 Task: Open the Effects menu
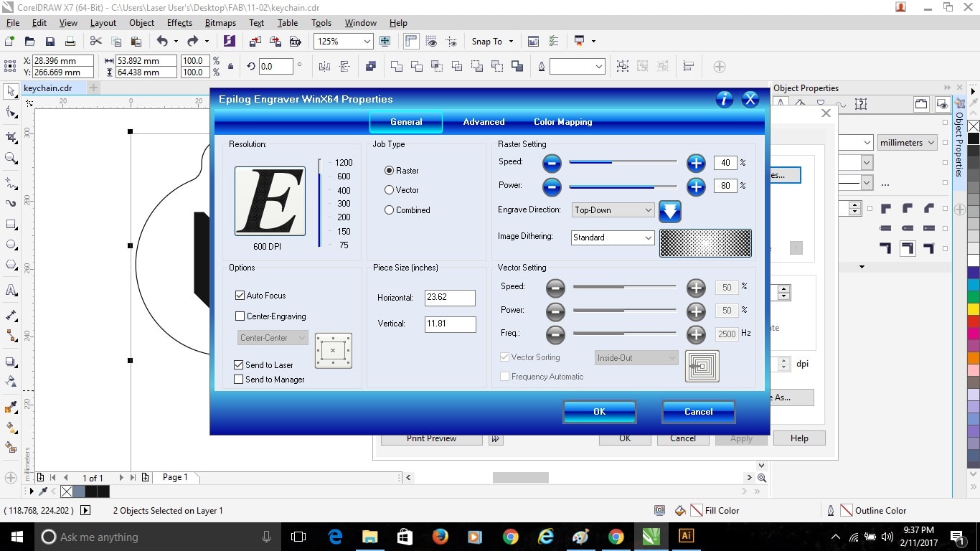click(x=179, y=23)
